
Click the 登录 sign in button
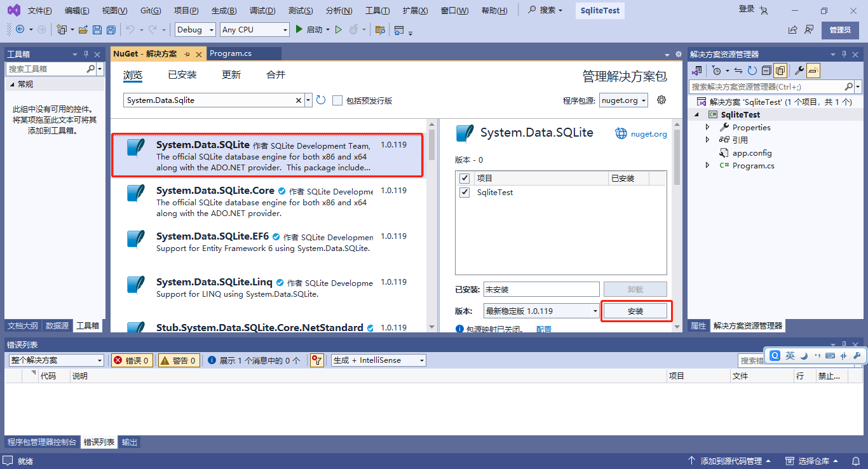(x=747, y=9)
